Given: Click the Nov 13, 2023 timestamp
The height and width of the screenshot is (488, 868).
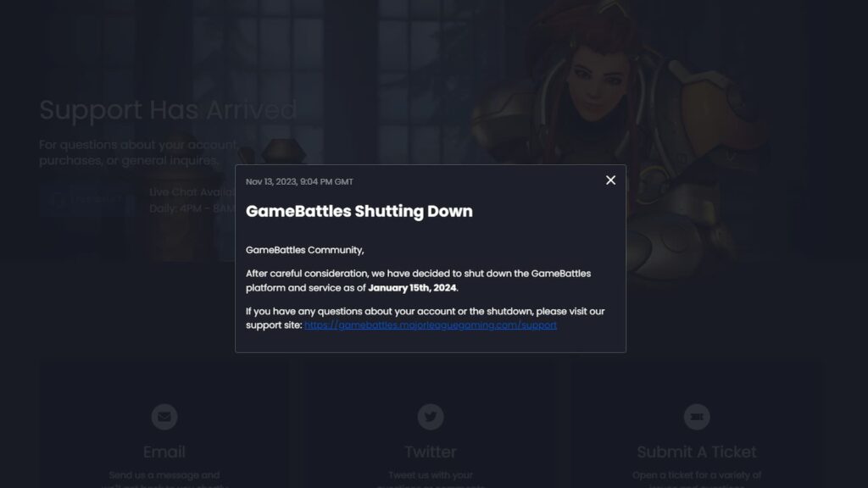Looking at the screenshot, I should (298, 181).
